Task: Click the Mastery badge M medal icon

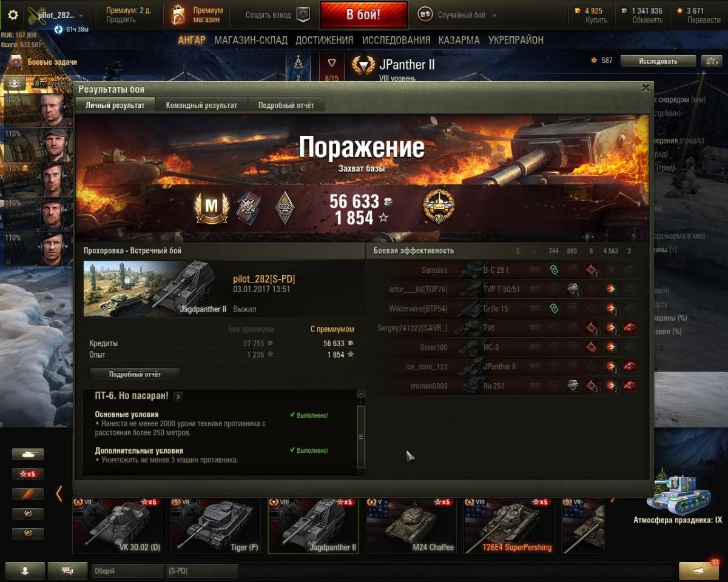Action: coord(211,207)
